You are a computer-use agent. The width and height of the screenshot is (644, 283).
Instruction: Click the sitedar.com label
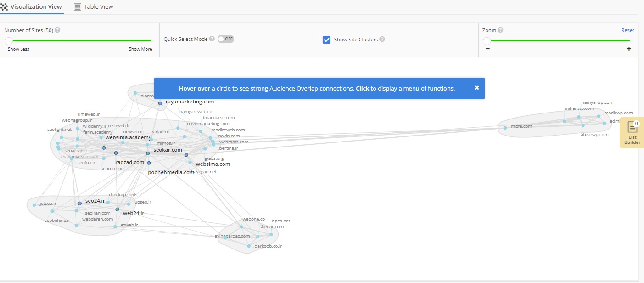pos(272,227)
